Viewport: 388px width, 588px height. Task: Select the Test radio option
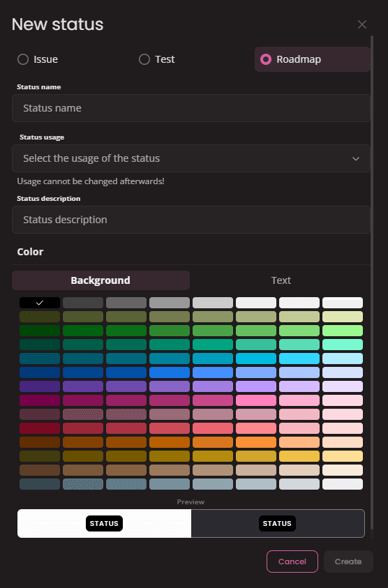[157, 59]
